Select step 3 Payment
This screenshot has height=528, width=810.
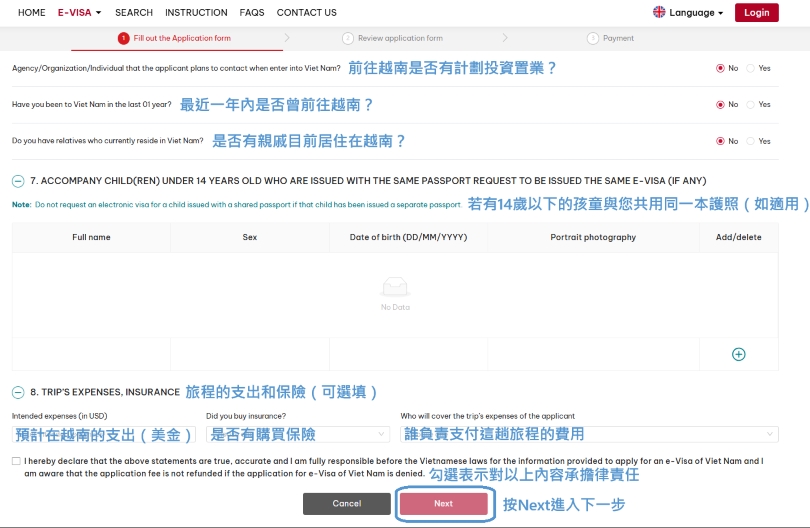pyautogui.click(x=610, y=38)
